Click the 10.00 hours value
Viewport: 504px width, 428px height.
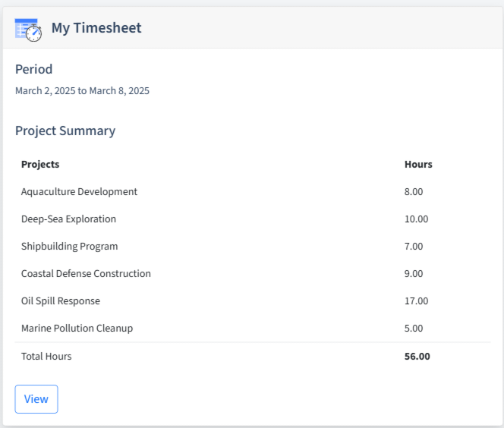[416, 219]
